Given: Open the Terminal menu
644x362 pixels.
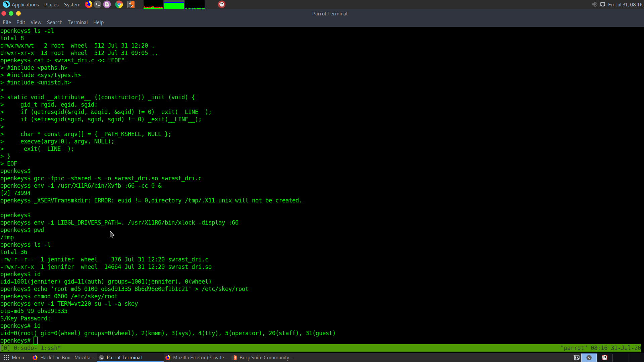Looking at the screenshot, I should (77, 22).
